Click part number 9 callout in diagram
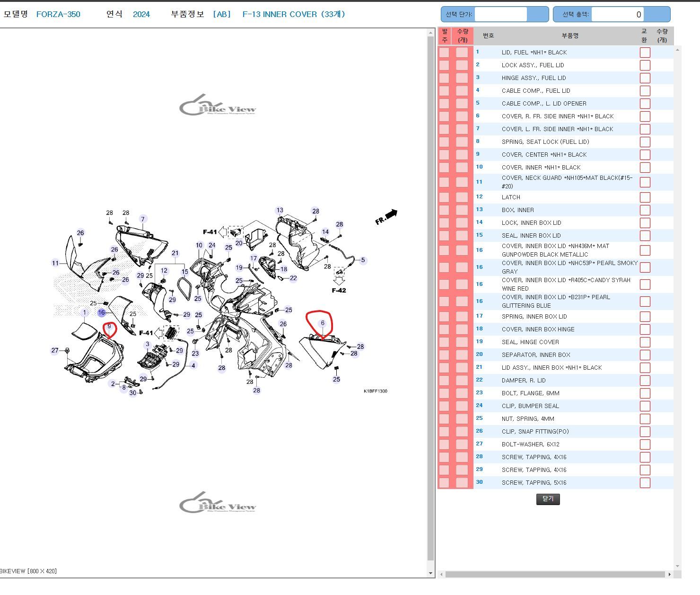700x595 pixels. (109, 326)
